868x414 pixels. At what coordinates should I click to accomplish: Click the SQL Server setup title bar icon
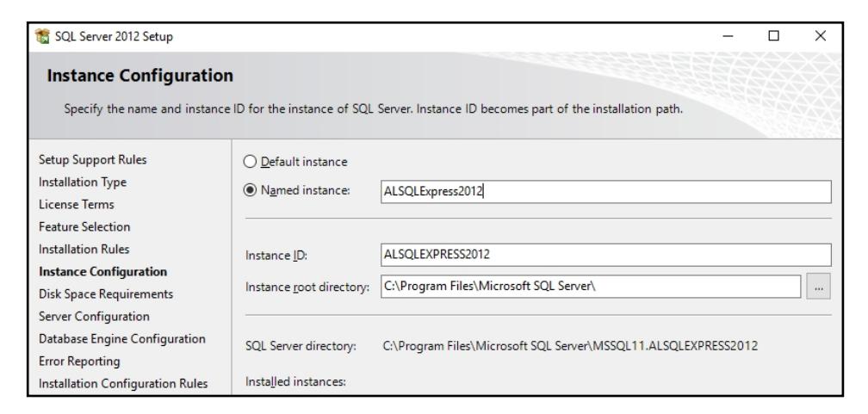(42, 36)
